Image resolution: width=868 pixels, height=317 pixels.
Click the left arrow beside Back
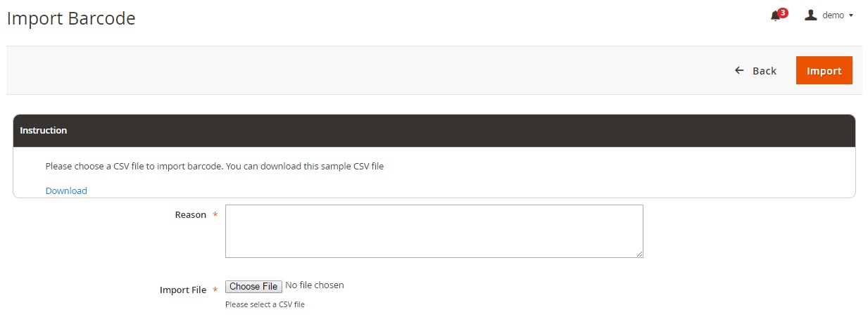pos(739,70)
